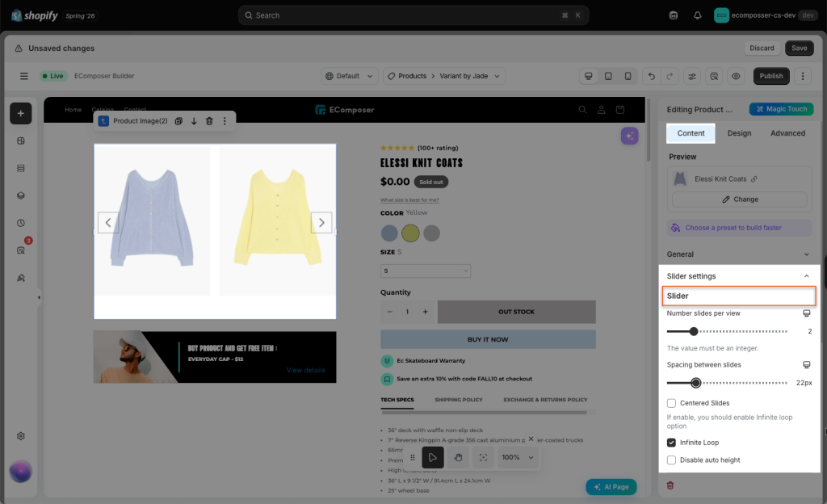Expand the General section
Viewport: 827px width, 504px height.
click(738, 254)
